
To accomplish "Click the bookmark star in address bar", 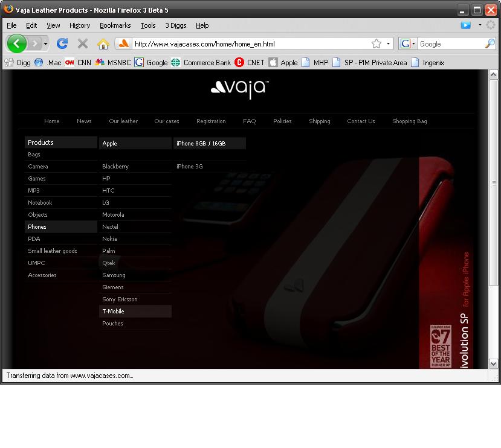I will tap(377, 43).
